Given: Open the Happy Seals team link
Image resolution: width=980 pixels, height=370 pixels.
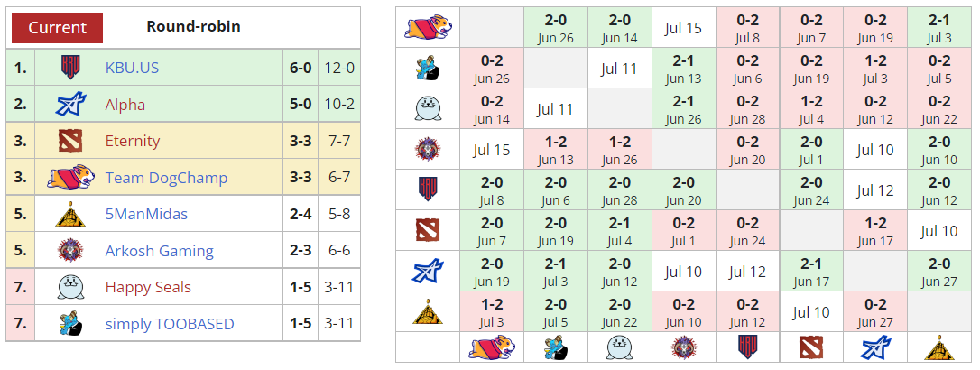Looking at the screenshot, I should (x=150, y=288).
